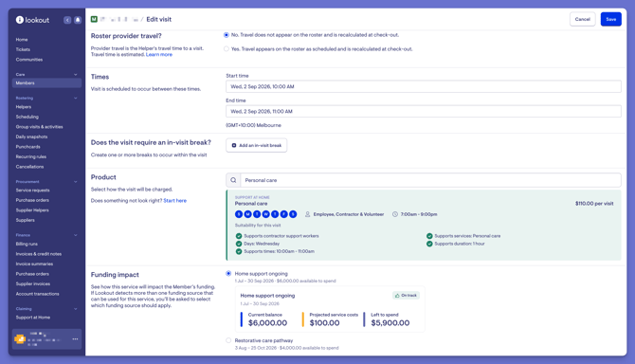
Task: Open Cancellations in sidebar
Action: (x=29, y=167)
